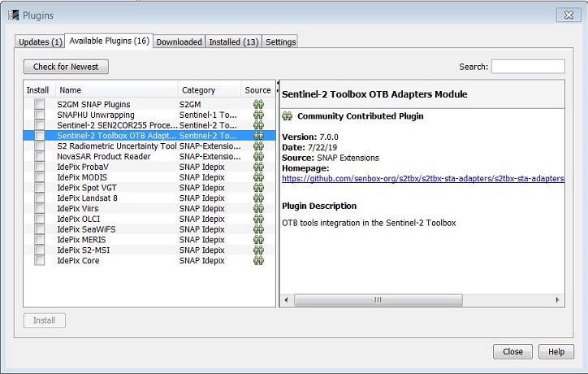Select the IdePix S2-MSI plugin row
This screenshot has height=374, width=588.
pyautogui.click(x=149, y=250)
